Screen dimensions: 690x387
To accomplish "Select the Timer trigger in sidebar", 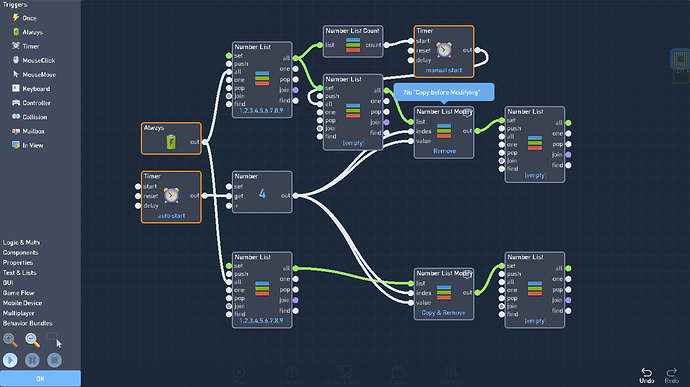I will tap(26, 46).
